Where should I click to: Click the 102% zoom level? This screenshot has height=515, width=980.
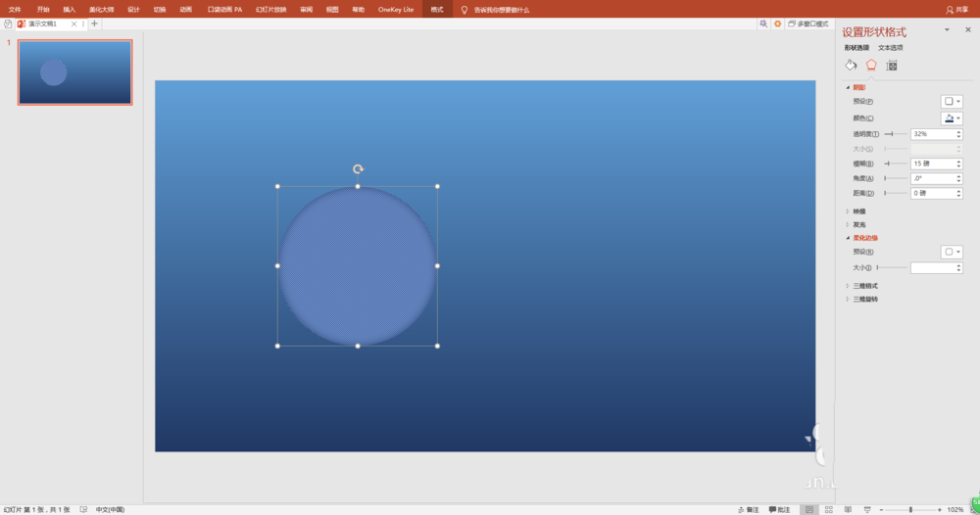(955, 510)
